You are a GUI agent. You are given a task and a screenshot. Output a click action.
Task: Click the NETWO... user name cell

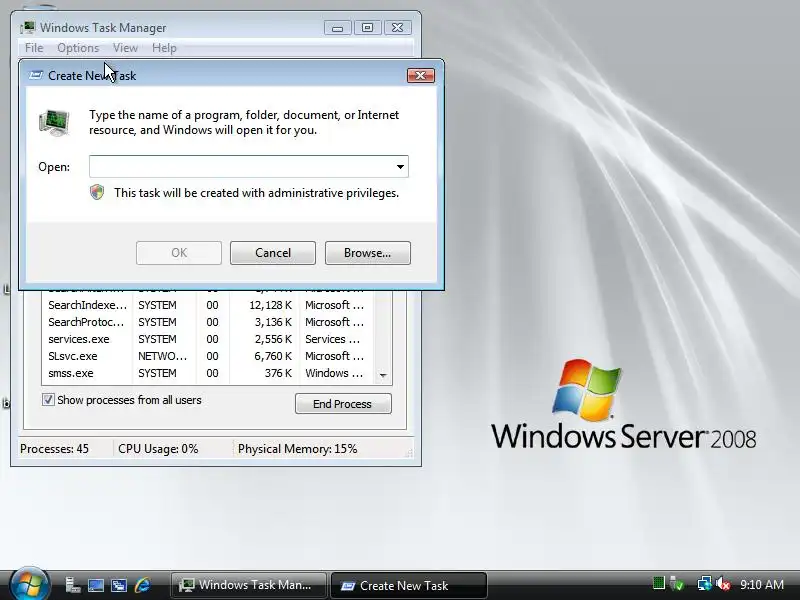click(163, 356)
